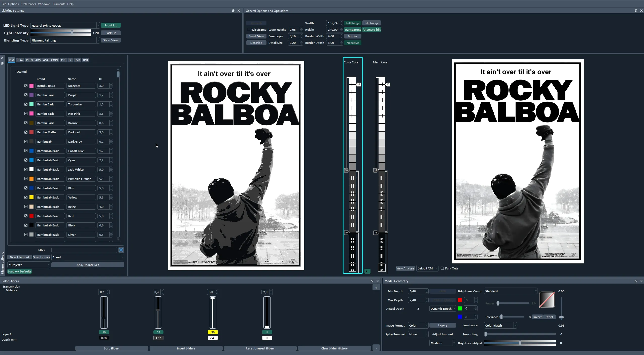The width and height of the screenshot is (644, 355).
Task: Uncheck the Jade White filament checkbox
Action: pyautogui.click(x=26, y=170)
